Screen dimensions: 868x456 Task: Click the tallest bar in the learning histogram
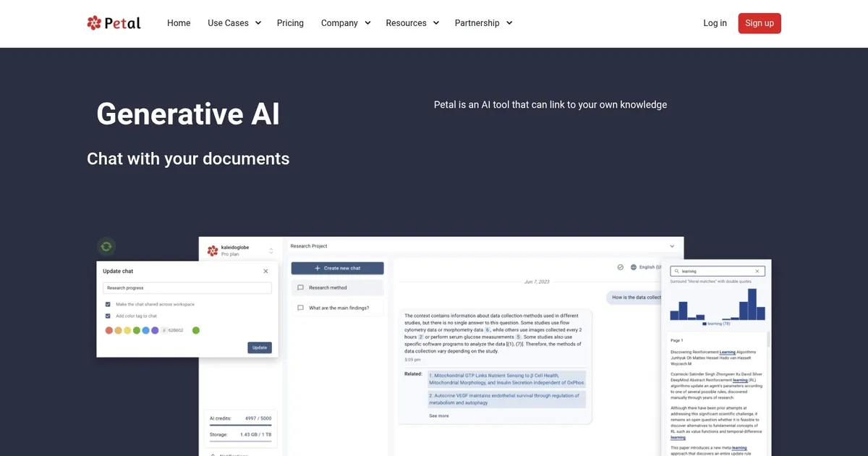pos(752,304)
